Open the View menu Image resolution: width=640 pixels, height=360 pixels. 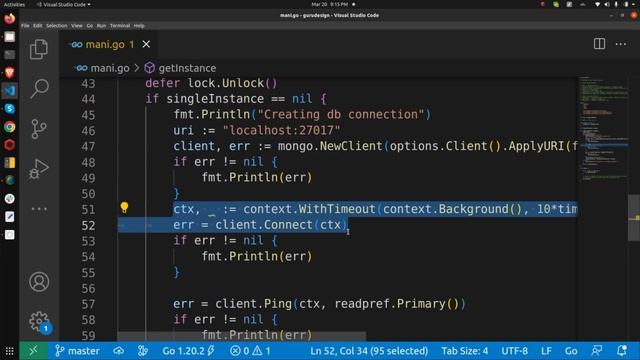77,26
